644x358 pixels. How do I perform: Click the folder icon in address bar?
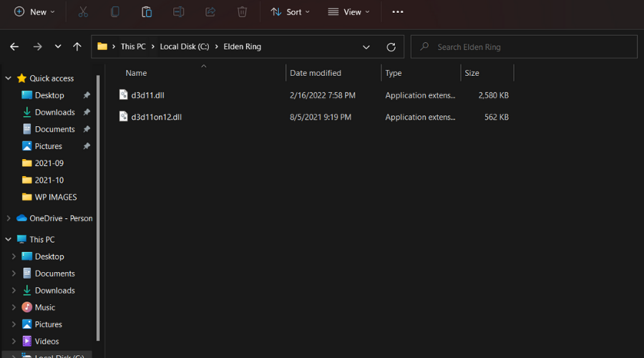(102, 47)
